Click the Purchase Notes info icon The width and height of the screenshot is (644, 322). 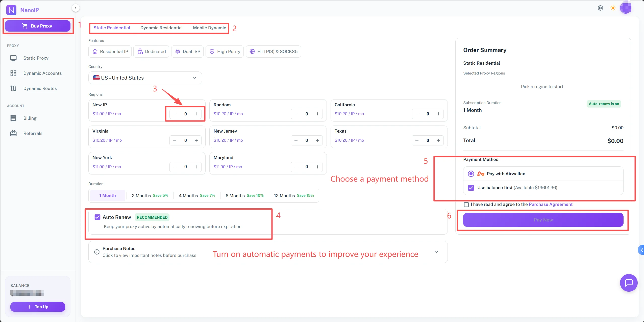tap(97, 252)
